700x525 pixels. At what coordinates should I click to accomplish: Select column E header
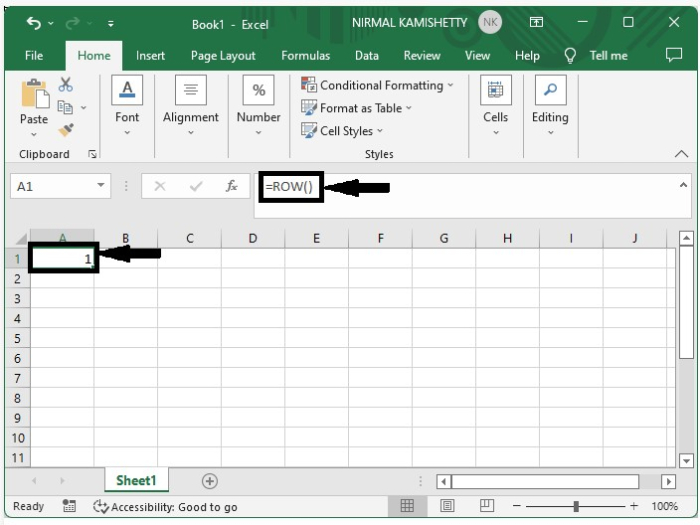[x=316, y=238]
